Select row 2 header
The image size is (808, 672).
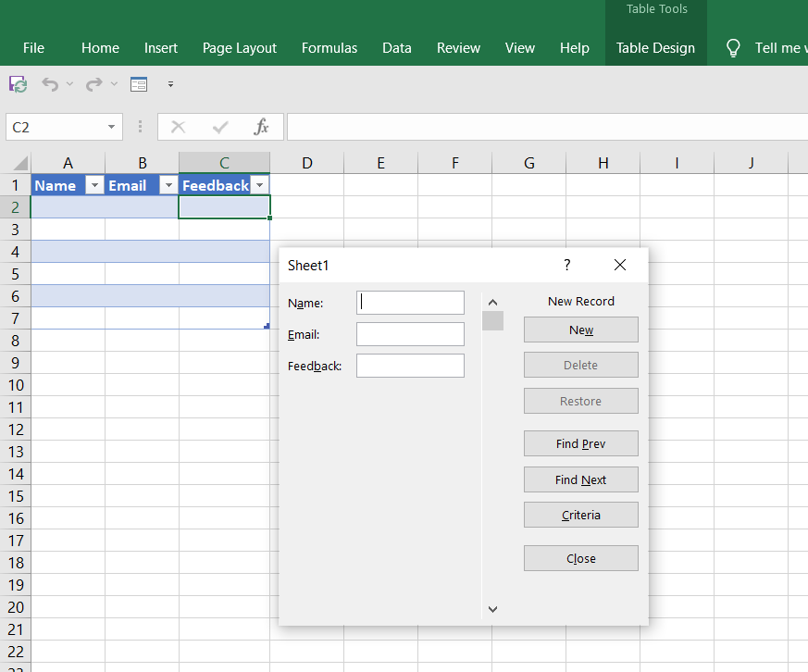16,207
